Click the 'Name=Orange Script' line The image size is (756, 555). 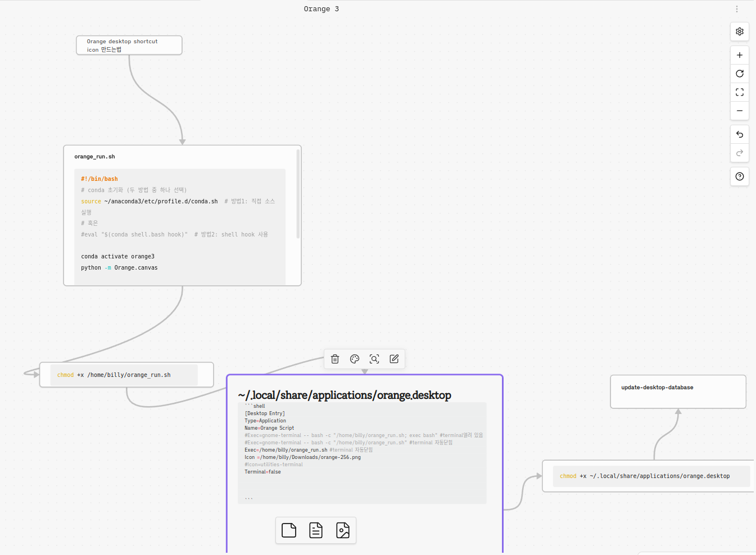pos(269,428)
